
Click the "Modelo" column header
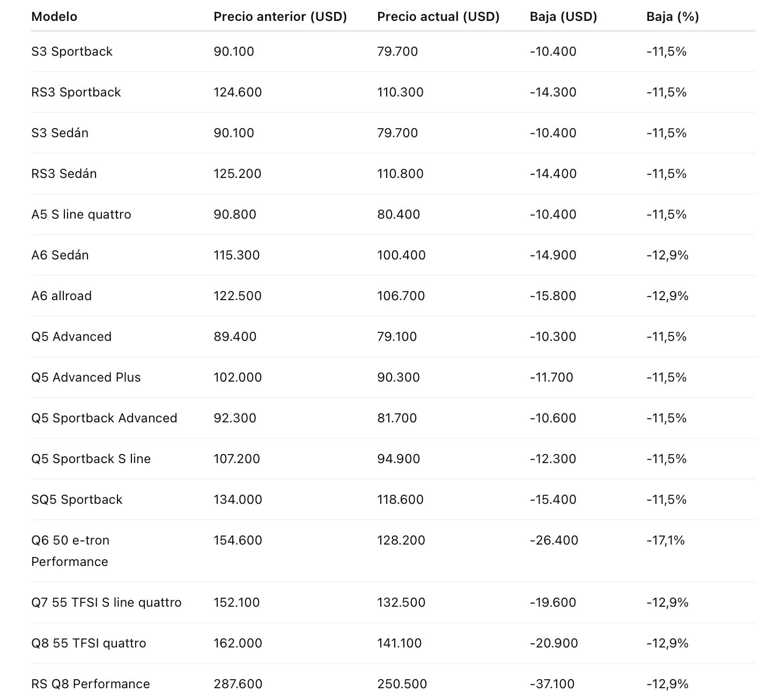(54, 17)
